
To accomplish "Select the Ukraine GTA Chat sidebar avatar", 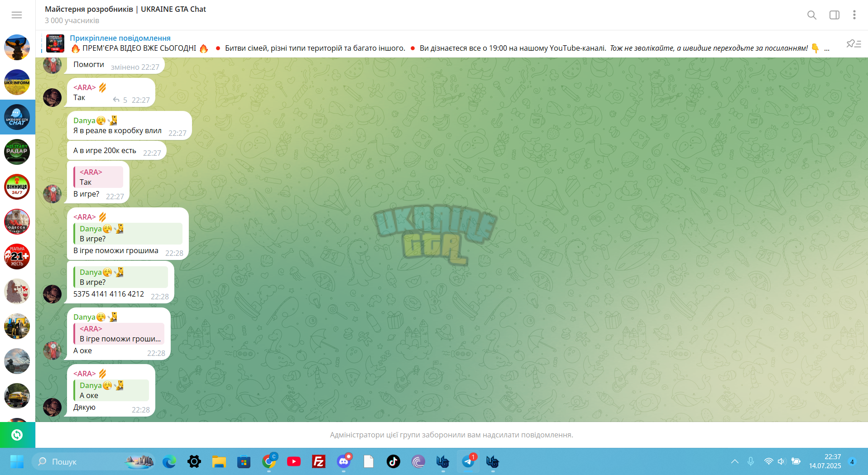I will tap(17, 117).
